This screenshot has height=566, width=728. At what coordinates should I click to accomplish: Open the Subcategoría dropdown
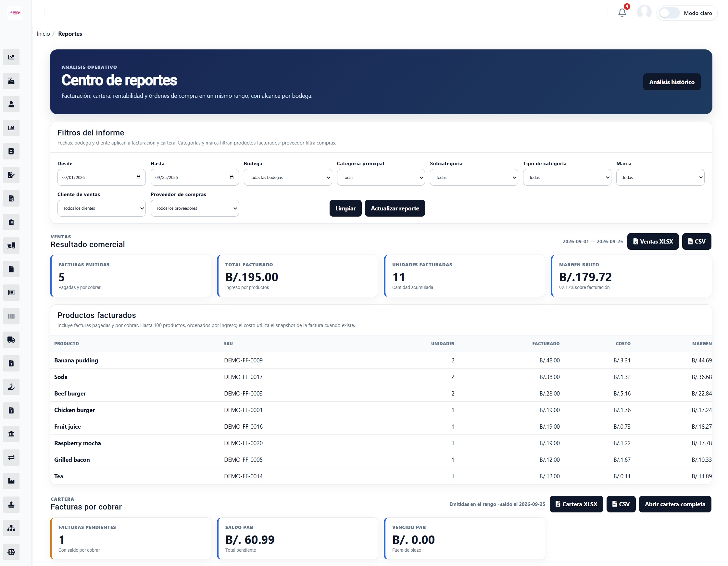pos(474,177)
